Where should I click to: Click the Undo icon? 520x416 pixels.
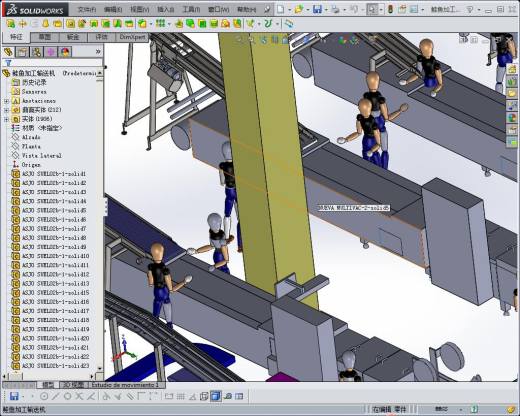(x=354, y=9)
